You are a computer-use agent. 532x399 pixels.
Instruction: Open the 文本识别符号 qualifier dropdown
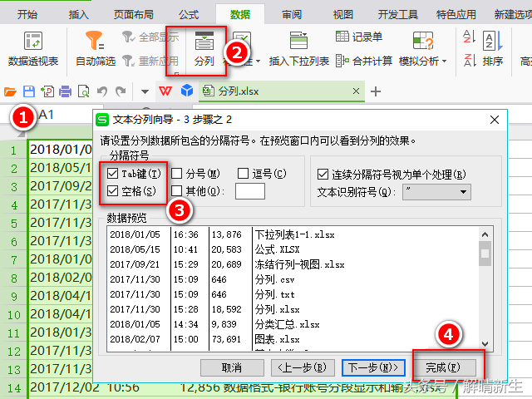436,192
